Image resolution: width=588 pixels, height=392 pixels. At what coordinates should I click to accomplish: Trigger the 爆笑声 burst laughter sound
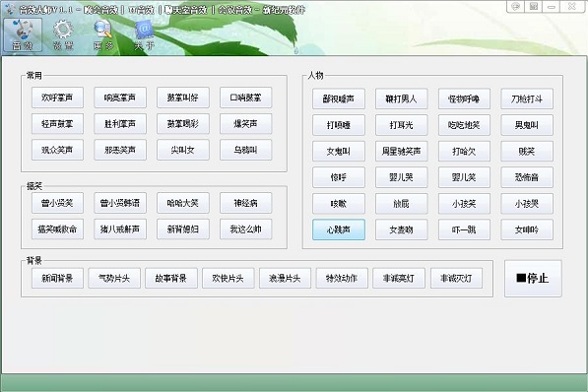point(245,124)
